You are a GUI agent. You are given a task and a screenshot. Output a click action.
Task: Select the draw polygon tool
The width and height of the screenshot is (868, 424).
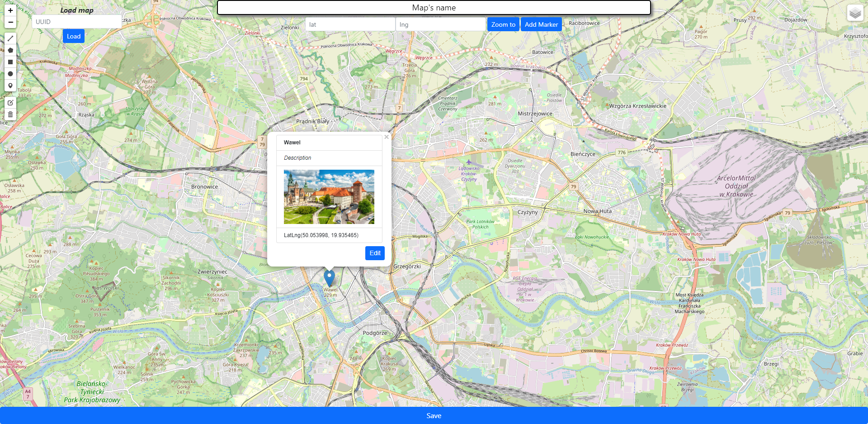tap(10, 50)
